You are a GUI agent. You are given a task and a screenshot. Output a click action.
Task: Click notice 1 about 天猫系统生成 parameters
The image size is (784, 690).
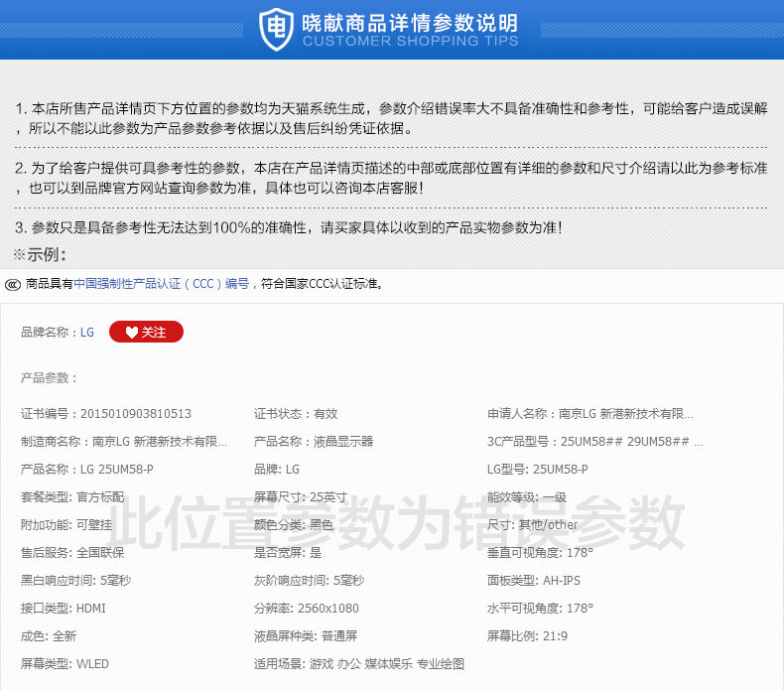point(391,118)
